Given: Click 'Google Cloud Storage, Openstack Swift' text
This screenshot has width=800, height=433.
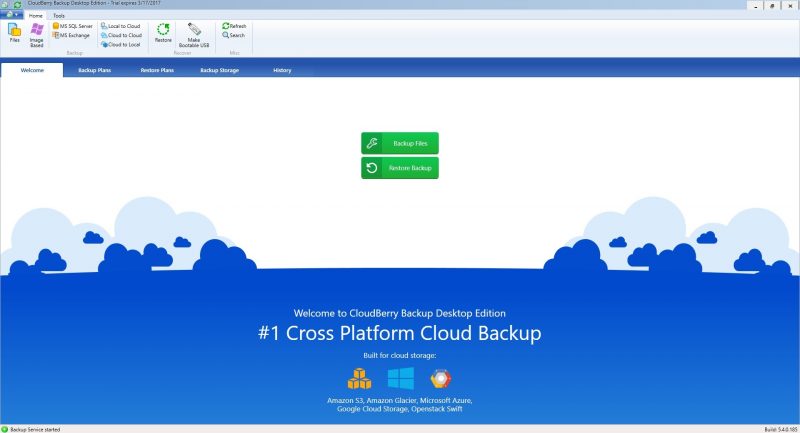Looking at the screenshot, I should click(399, 409).
